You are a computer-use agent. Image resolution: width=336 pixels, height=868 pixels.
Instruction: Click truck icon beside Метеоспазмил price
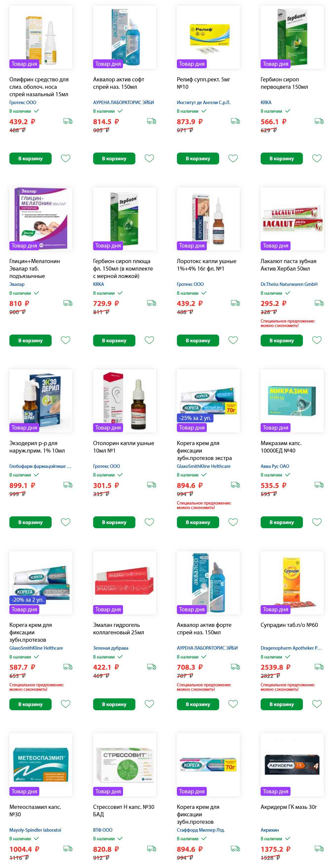[68, 848]
